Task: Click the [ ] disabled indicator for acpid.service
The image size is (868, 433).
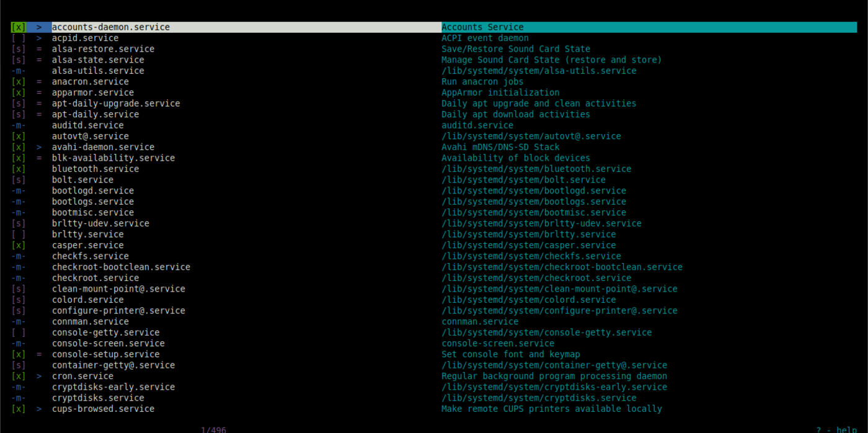Action: click(19, 38)
